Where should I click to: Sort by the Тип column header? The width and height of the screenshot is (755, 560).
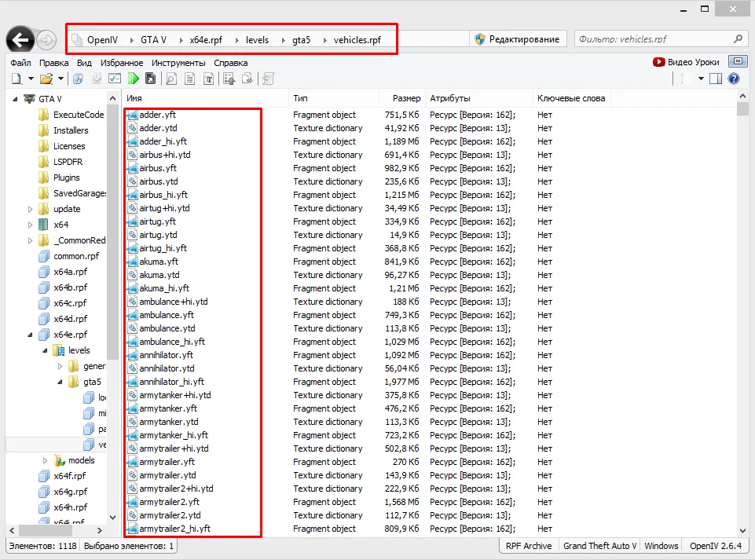(x=333, y=98)
